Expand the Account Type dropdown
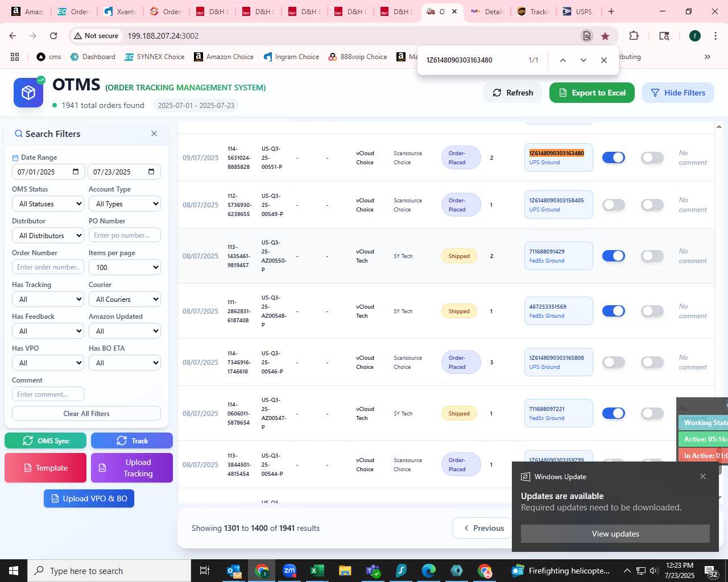 point(125,203)
